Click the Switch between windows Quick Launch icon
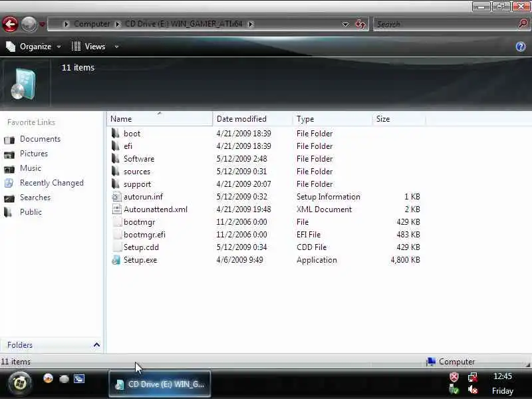Image resolution: width=532 pixels, height=399 pixels. click(79, 378)
